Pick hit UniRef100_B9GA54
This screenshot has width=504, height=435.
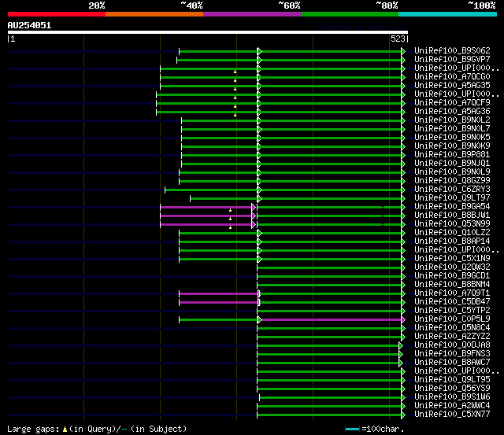tap(452, 207)
